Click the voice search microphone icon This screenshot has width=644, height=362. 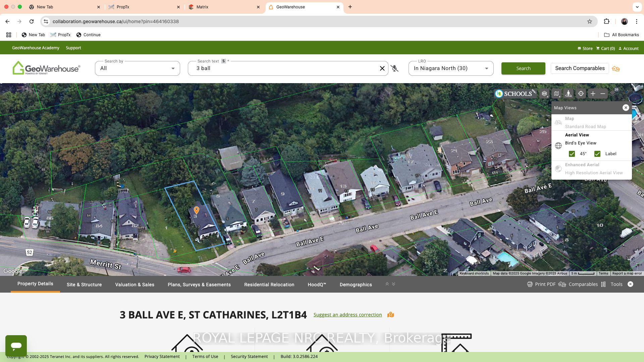[394, 69]
